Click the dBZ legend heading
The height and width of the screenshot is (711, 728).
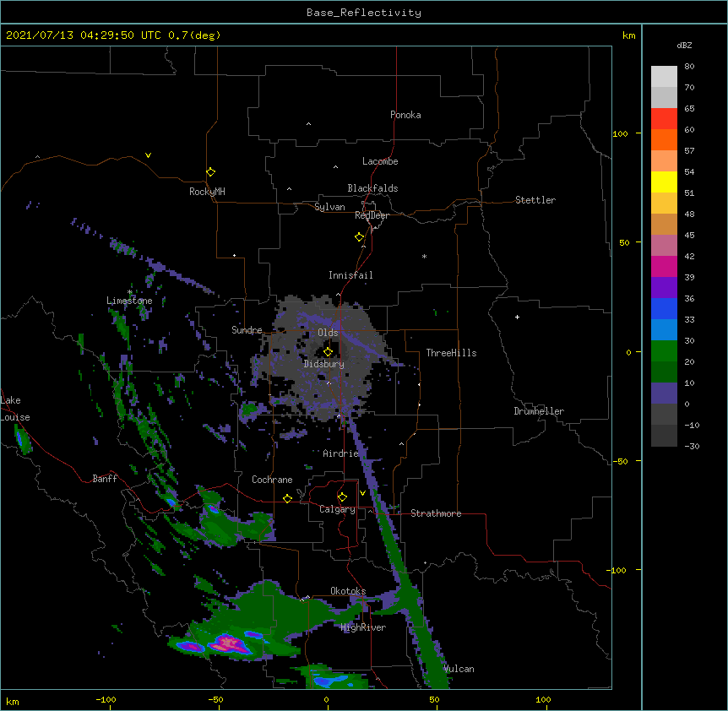click(684, 45)
